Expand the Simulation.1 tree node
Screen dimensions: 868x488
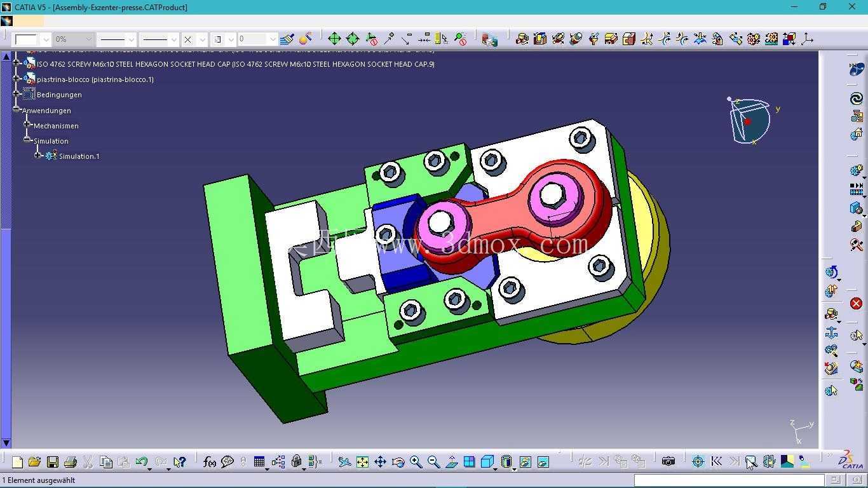pyautogui.click(x=38, y=155)
